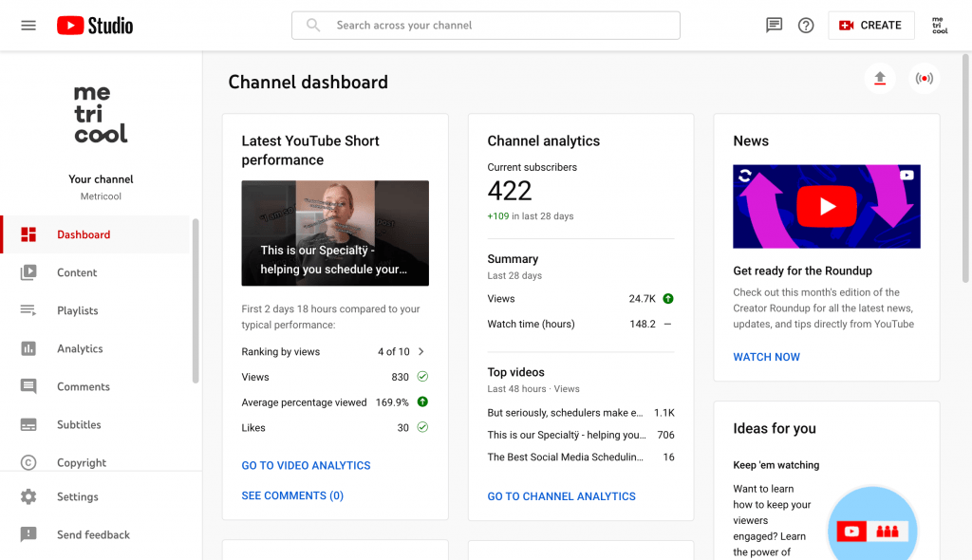
Task: Click WATCH NOW link in News card
Action: click(767, 357)
